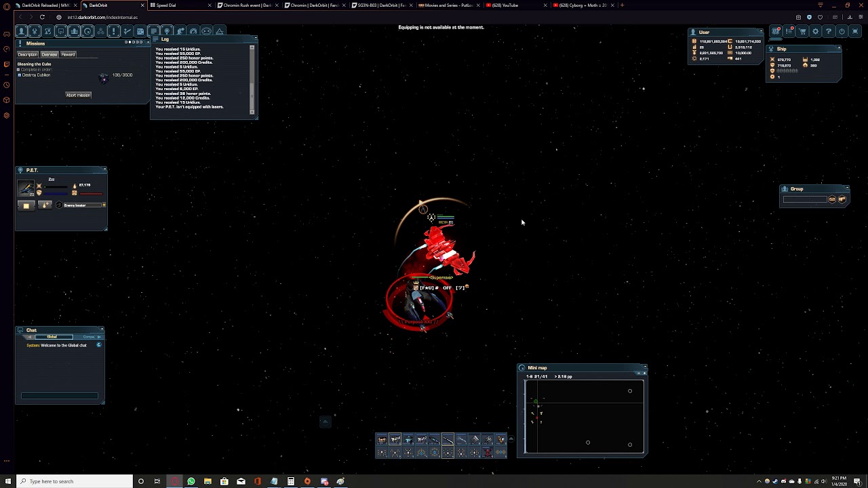Open game Settings gear icon
The width and height of the screenshot is (868, 488).
(816, 31)
